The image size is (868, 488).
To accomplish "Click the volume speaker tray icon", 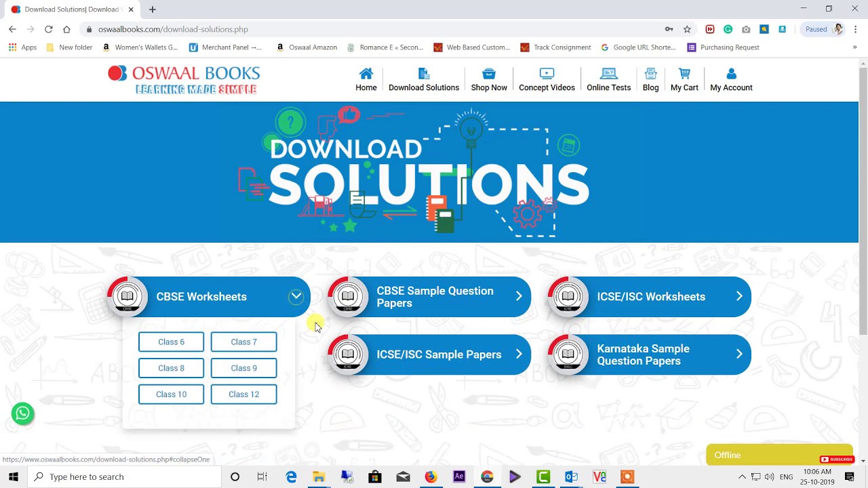I will pyautogui.click(x=770, y=476).
